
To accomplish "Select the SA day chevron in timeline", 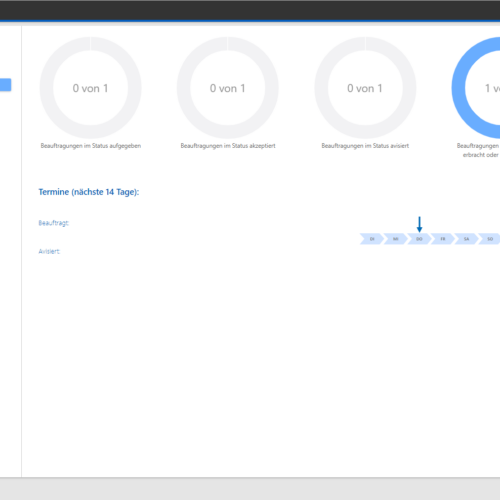I will pos(466,239).
